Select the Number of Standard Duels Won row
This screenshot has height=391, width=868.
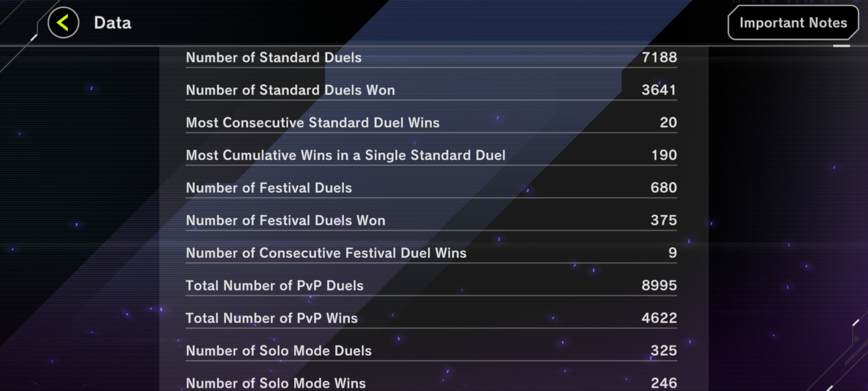431,90
